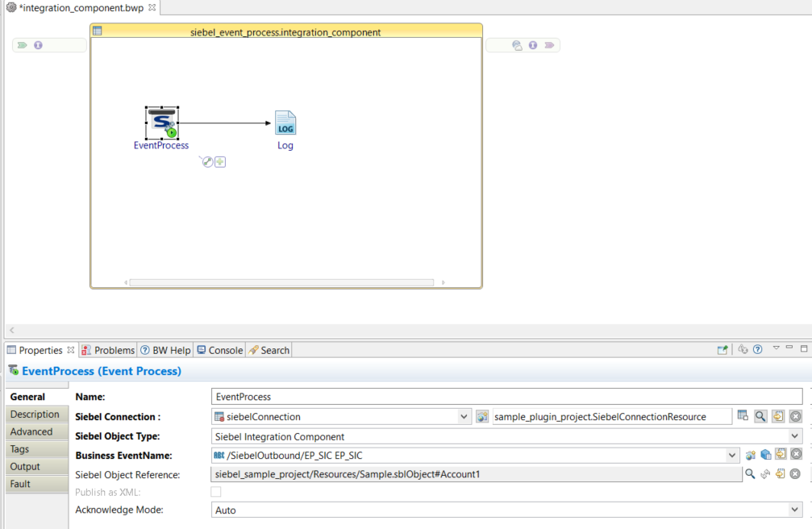Viewport: 812px width, 529px height.
Task: Click the info icon beside the purple arrow
Action: 533,45
